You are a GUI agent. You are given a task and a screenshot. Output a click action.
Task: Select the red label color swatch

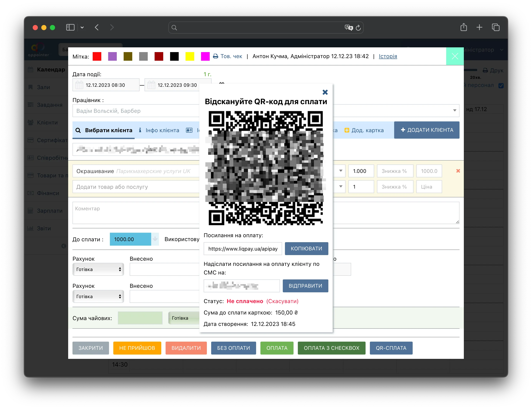tap(97, 56)
